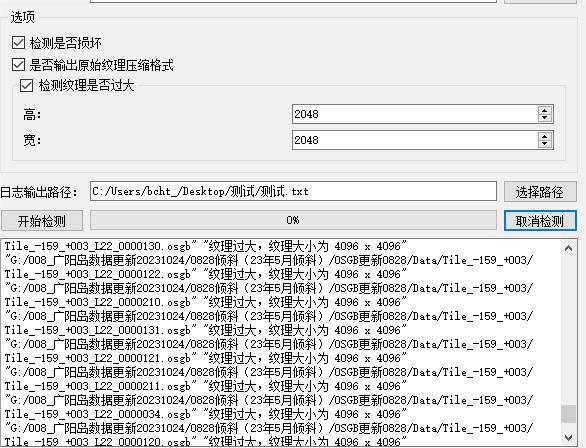
Task: Click the 高 value field showing 2048
Action: click(415, 114)
